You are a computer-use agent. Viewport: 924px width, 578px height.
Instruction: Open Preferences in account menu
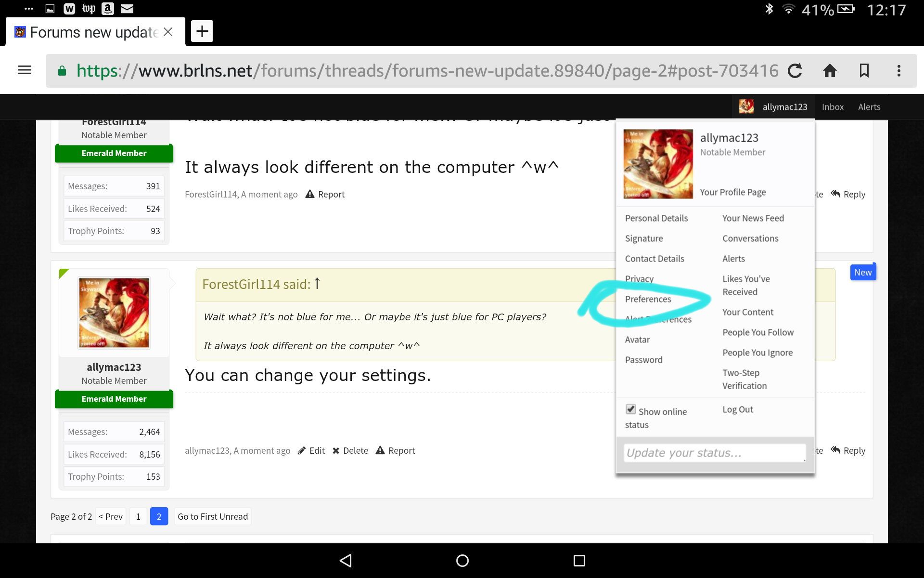point(648,299)
